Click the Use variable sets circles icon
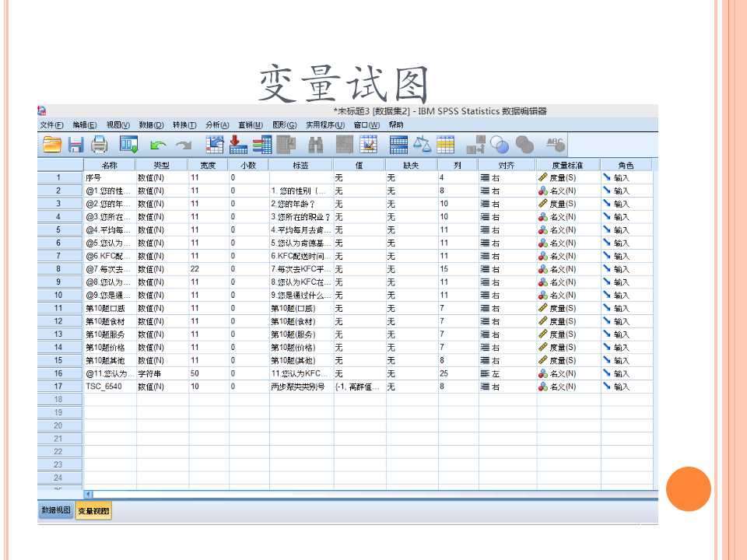The width and height of the screenshot is (747, 560). coord(500,145)
